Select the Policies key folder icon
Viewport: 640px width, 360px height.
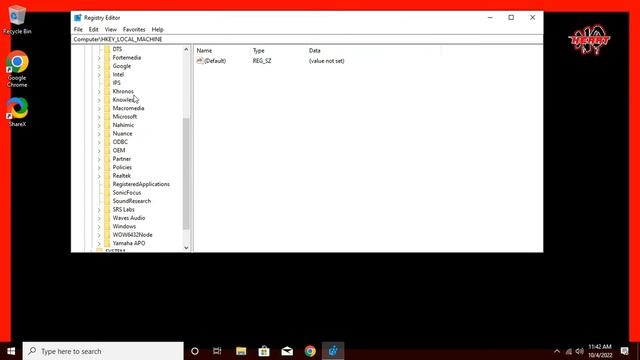pyautogui.click(x=107, y=167)
